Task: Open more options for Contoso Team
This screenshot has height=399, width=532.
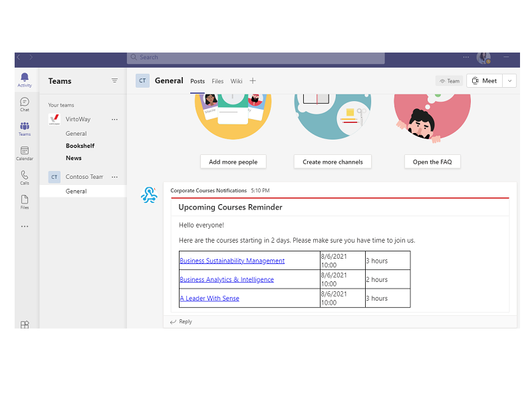Action: click(x=114, y=176)
